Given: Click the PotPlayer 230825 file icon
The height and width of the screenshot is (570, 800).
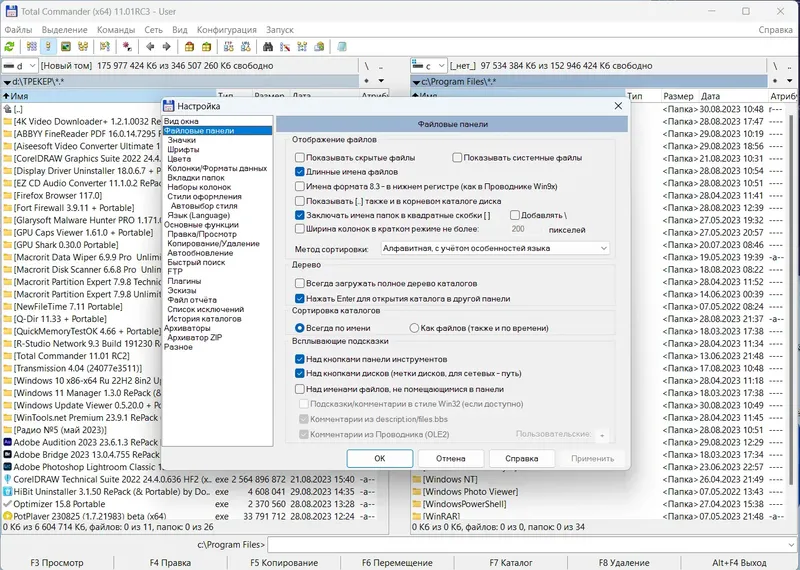Looking at the screenshot, I should tap(7, 516).
